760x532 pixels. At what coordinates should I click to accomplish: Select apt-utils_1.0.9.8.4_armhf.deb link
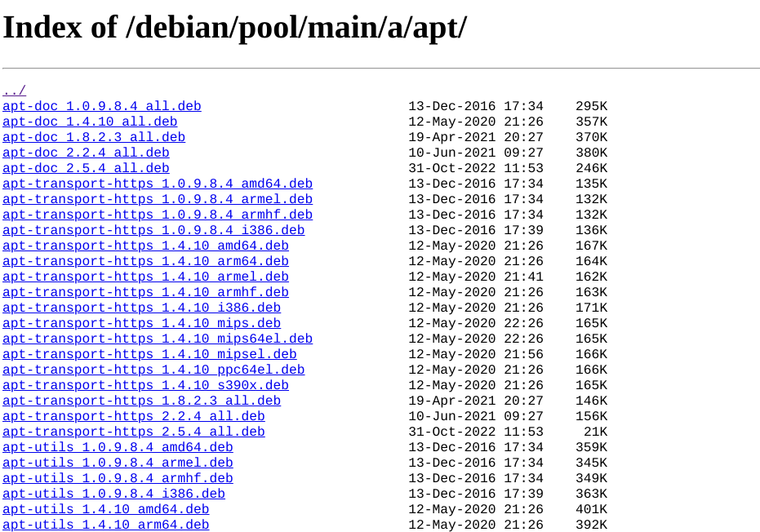click(x=118, y=478)
